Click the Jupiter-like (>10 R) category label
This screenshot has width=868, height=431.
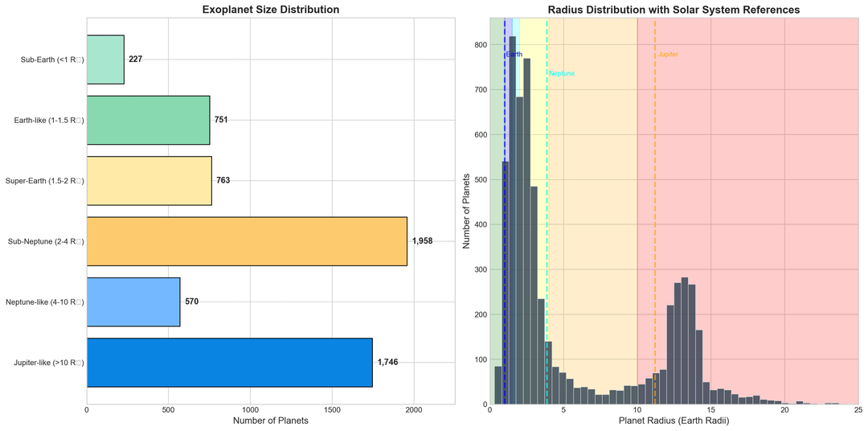(45, 363)
